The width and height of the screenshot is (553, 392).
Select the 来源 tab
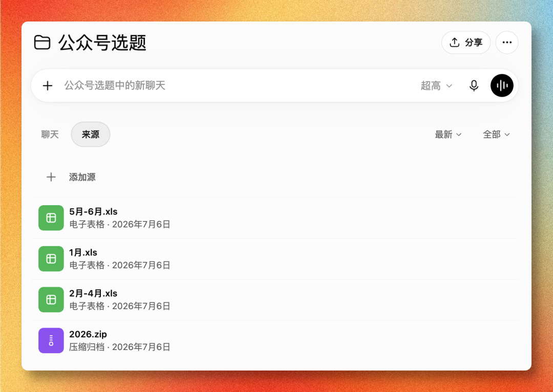pos(91,134)
